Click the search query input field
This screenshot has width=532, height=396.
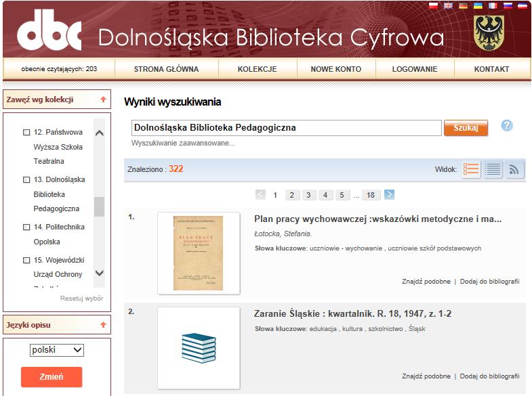(x=287, y=128)
